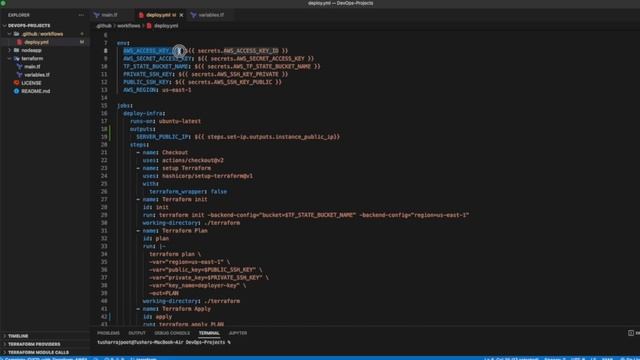Image resolution: width=640 pixels, height=360 pixels.
Task: Click 'name: Terraform Plan' step line
Action: click(172, 231)
